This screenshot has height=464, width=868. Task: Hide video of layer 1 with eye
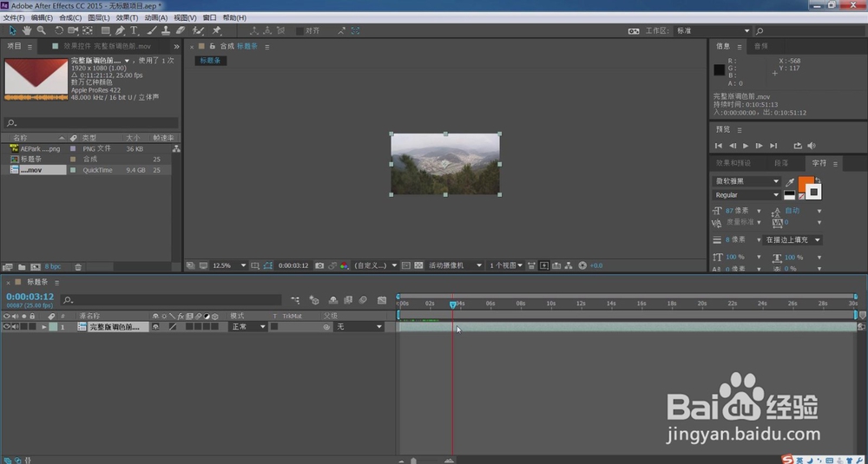click(7, 327)
